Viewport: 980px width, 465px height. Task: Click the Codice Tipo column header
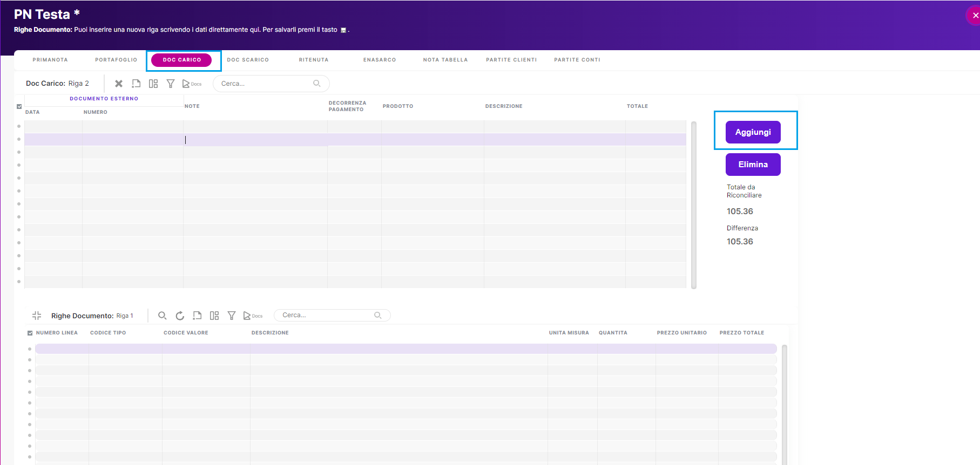tap(108, 333)
